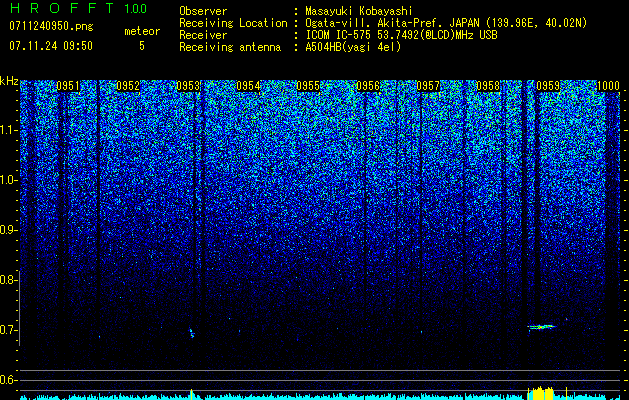The image size is (629, 400).
Task: Click the Observer label
Action: coord(203,11)
